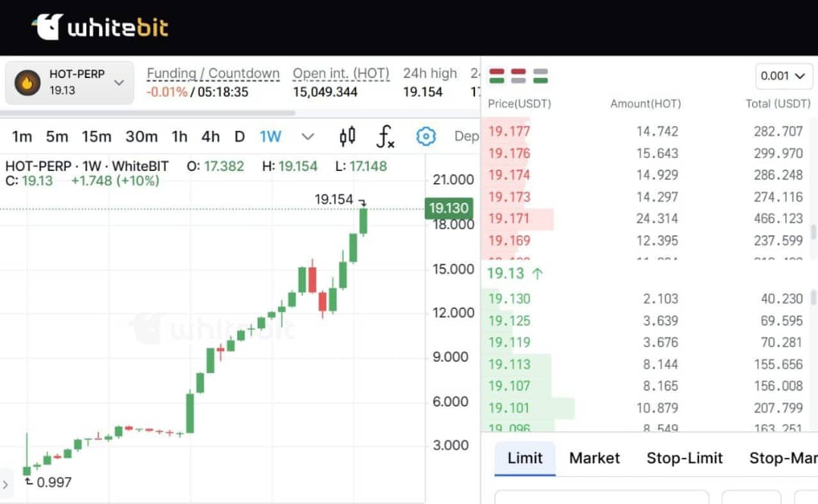Image resolution: width=818 pixels, height=504 pixels.
Task: Click the bid price 19.130
Action: coord(509,299)
